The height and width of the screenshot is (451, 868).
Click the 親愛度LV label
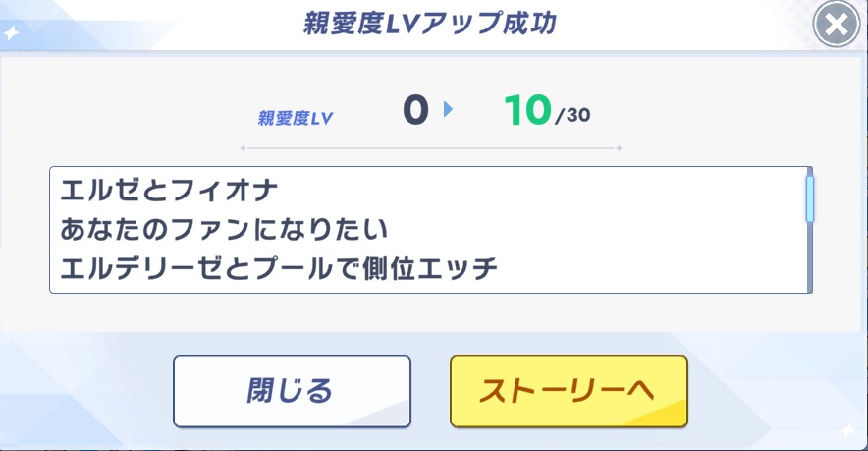coord(295,118)
